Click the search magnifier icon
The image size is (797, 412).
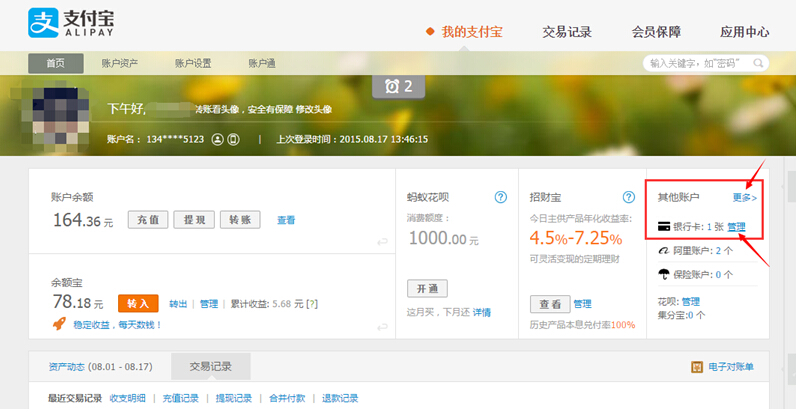[x=758, y=64]
